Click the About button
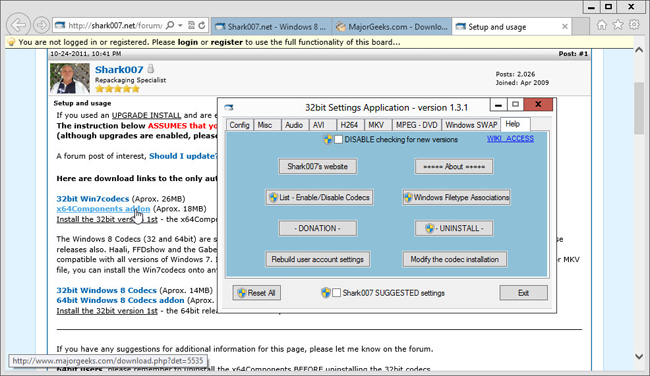Viewport: 650px width, 376px height. click(454, 167)
